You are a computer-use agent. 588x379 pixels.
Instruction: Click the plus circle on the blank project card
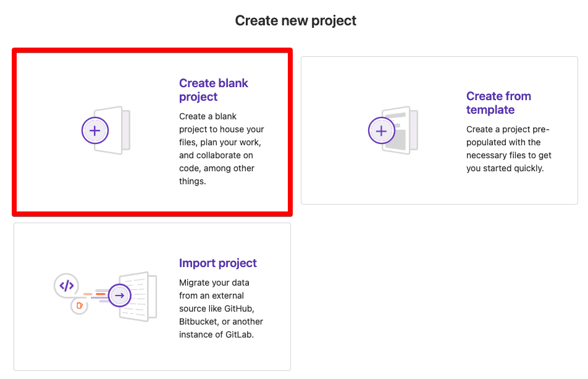pos(95,130)
